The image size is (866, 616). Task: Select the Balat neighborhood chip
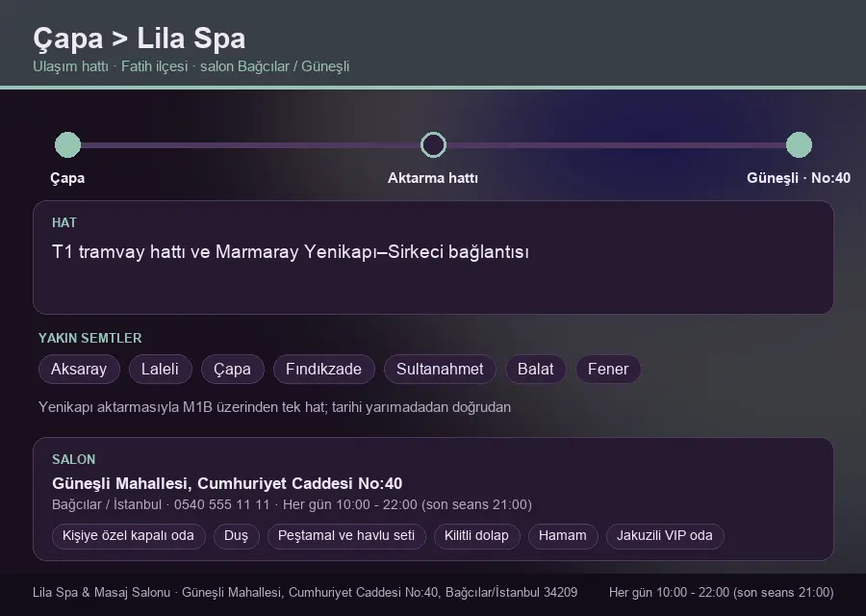[x=536, y=369]
